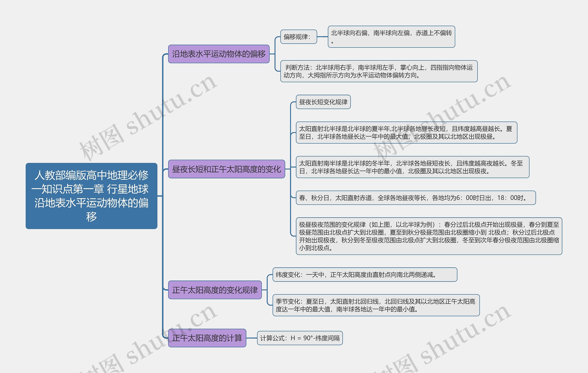This screenshot has height=373, width=588.
Task: Click the node starting with 判断方法：北半球用右手
Action: [379, 71]
